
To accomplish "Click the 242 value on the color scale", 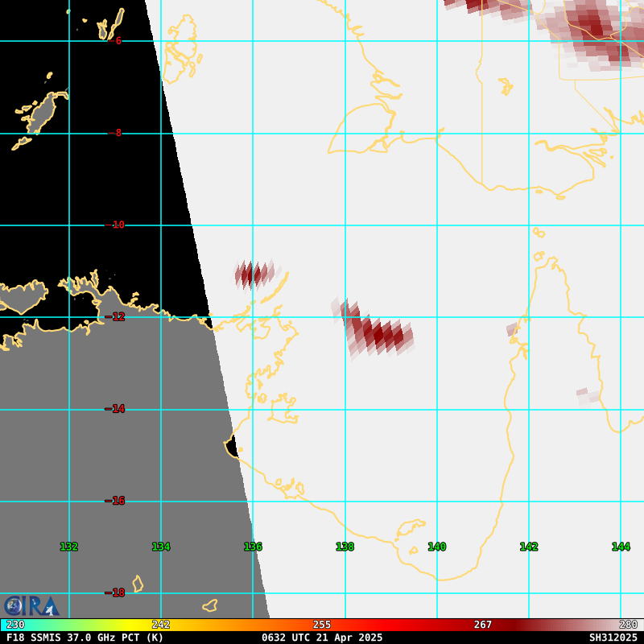I will 161,625.
